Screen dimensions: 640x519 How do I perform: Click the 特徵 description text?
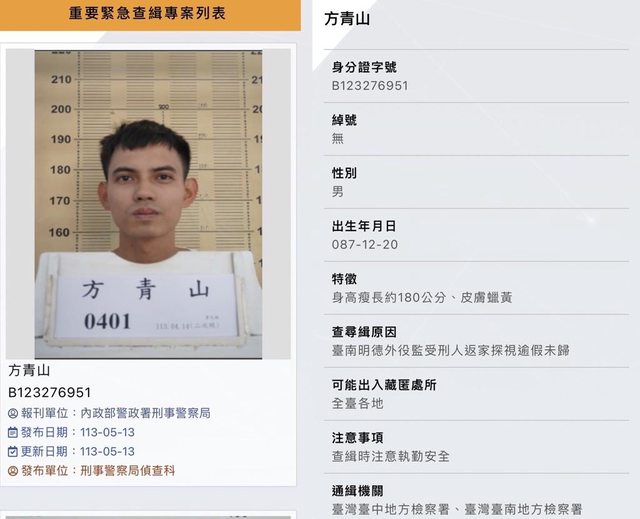[422, 297]
